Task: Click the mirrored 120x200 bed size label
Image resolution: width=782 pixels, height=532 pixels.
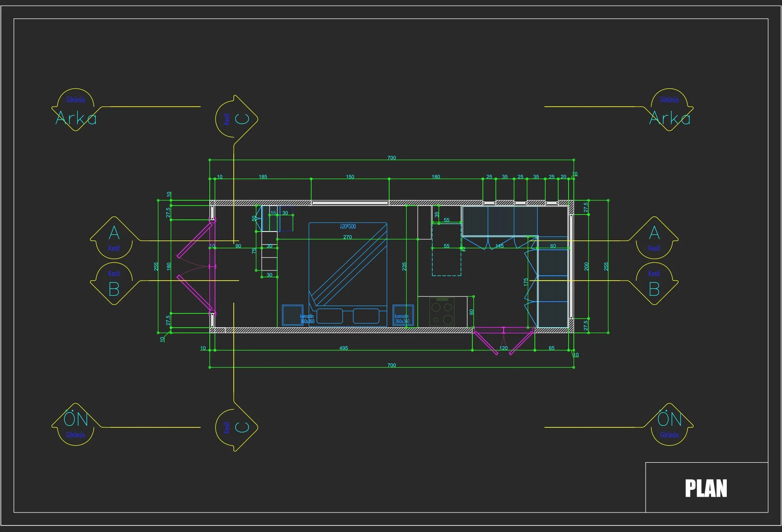Action: (x=348, y=226)
